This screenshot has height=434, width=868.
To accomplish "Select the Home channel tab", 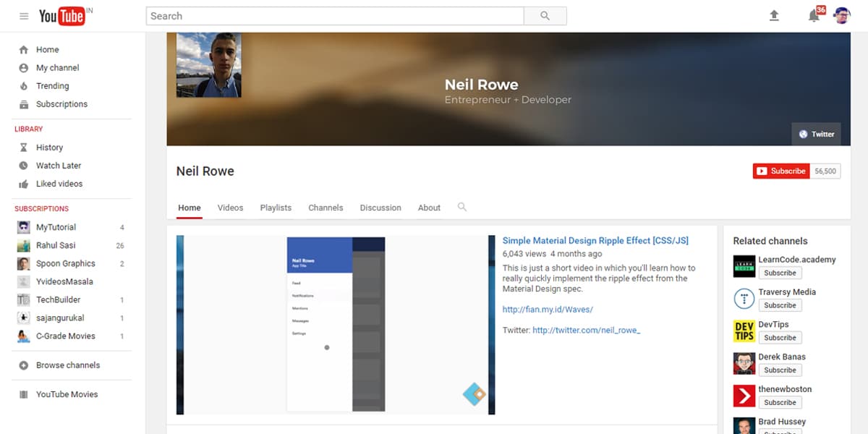I will (x=190, y=208).
